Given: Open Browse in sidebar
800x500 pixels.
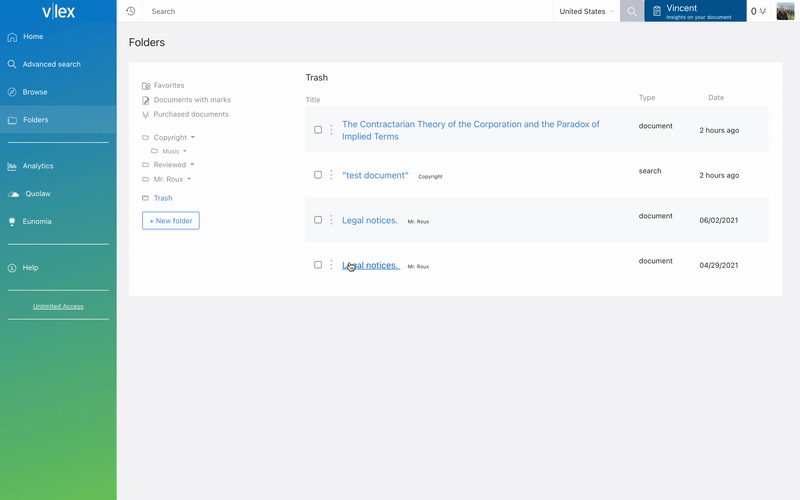Looking at the screenshot, I should (x=35, y=92).
